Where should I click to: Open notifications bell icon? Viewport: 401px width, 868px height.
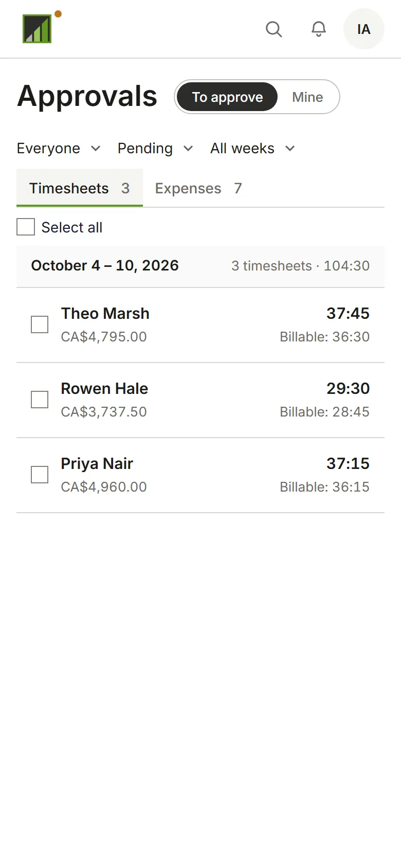pyautogui.click(x=319, y=29)
